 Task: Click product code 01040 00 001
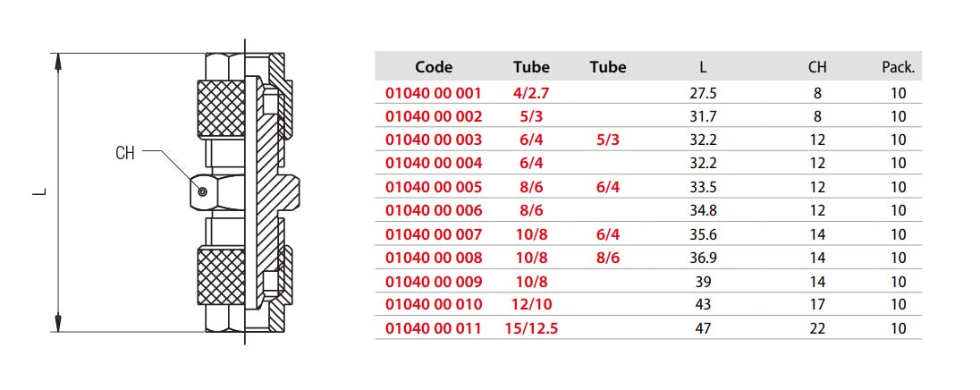pyautogui.click(x=434, y=94)
